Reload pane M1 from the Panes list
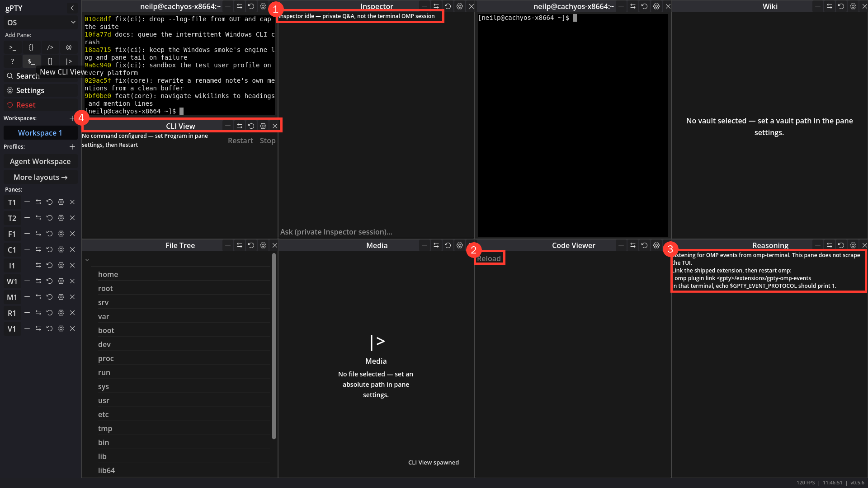Screen dimensions: 868x488 [x=50, y=297]
